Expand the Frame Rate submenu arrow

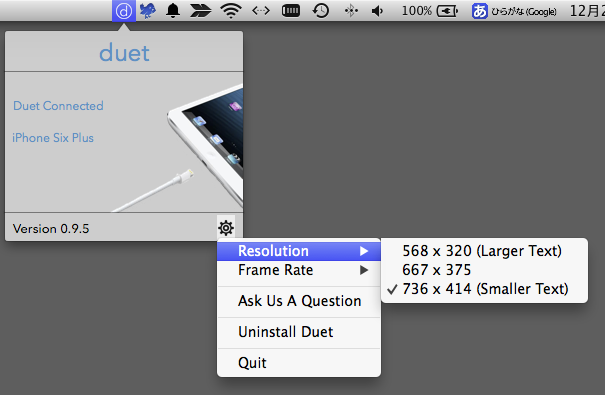click(x=363, y=270)
